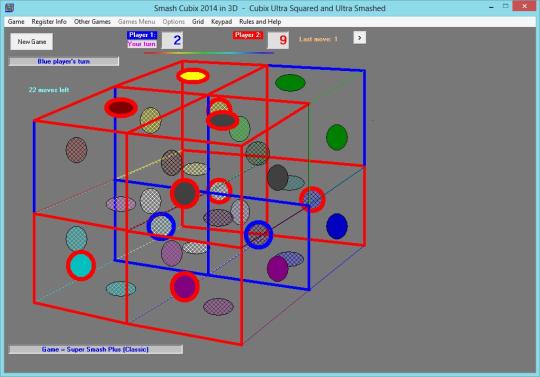The width and height of the screenshot is (540, 377).
Task: Click the greyed Options menu item
Action: pos(174,22)
